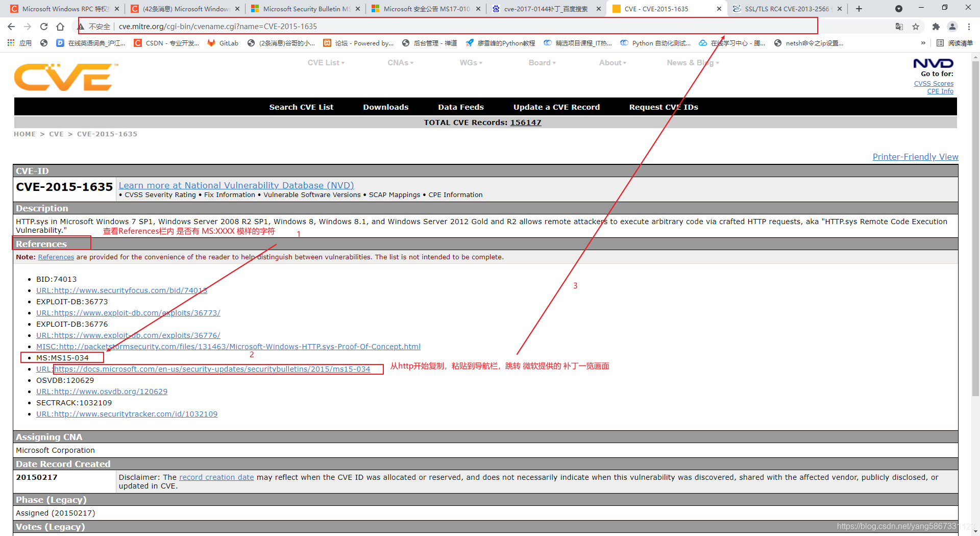
Task: Open the CSDN bookmark
Action: 166,43
